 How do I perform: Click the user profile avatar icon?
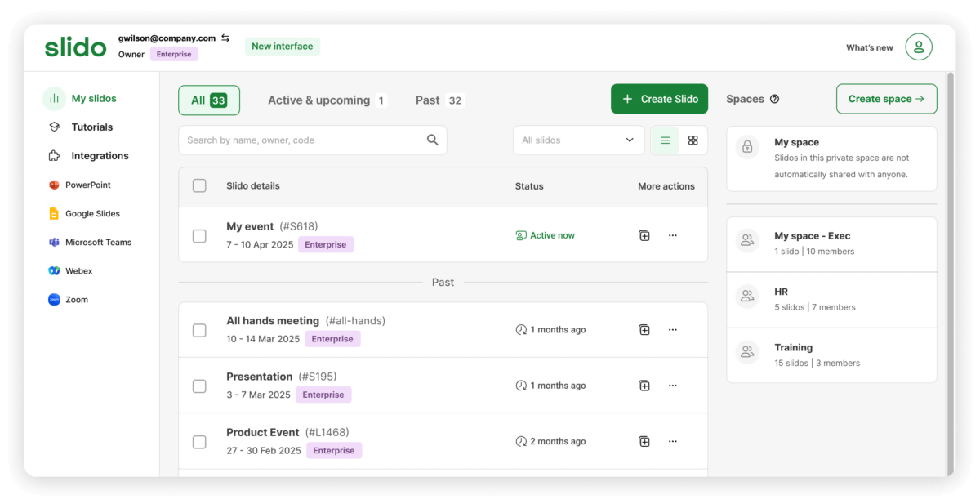(919, 47)
